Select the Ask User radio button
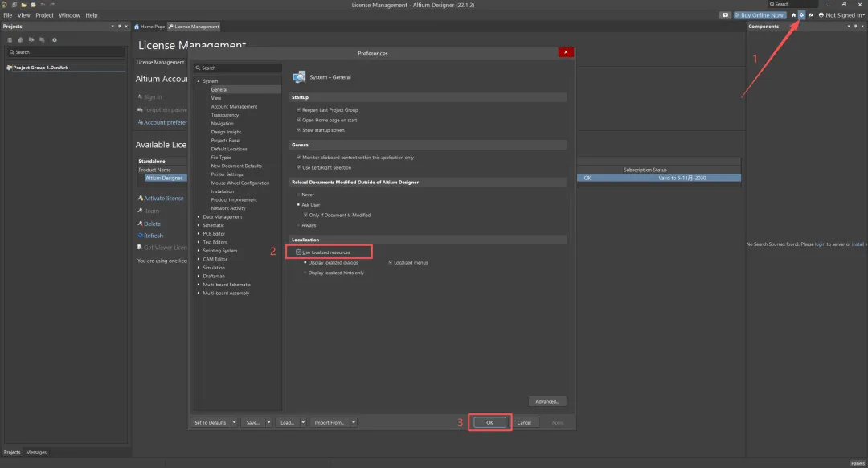Image resolution: width=868 pixels, height=468 pixels. click(x=298, y=205)
